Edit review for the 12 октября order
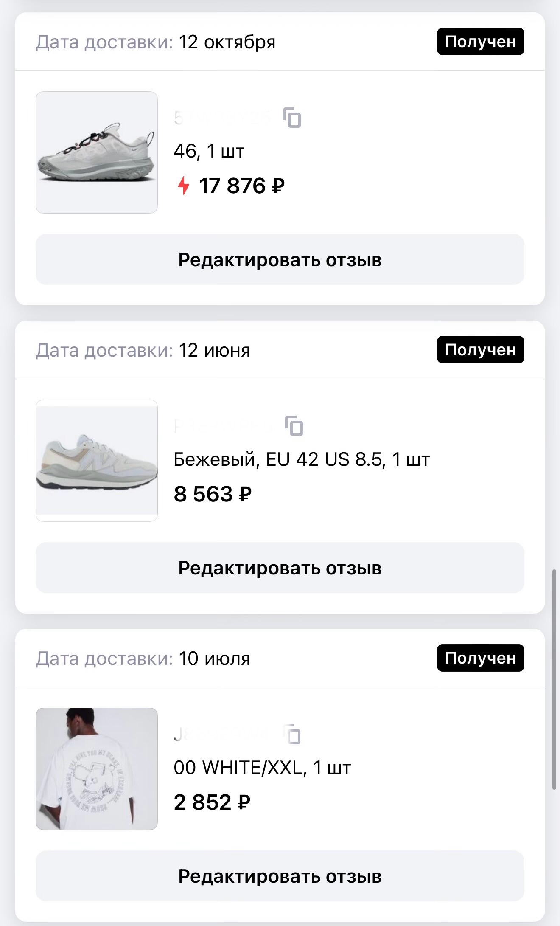Viewport: 560px width, 926px height. coord(280,259)
